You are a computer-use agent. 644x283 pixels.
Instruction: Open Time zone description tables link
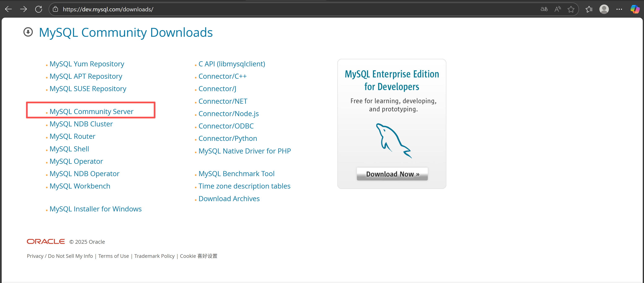coord(244,186)
